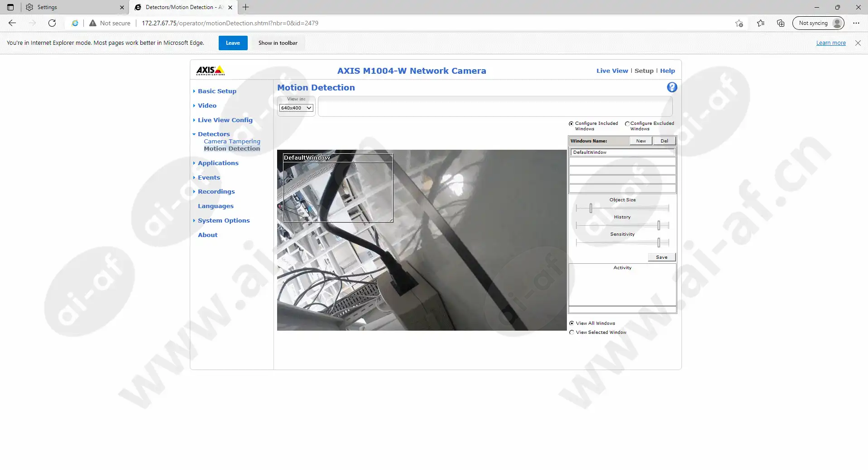Expand the Events section
The width and height of the screenshot is (868, 470).
tap(209, 177)
